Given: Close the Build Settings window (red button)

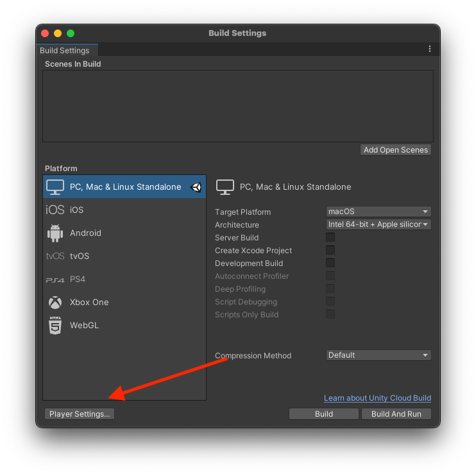Looking at the screenshot, I should tap(45, 33).
